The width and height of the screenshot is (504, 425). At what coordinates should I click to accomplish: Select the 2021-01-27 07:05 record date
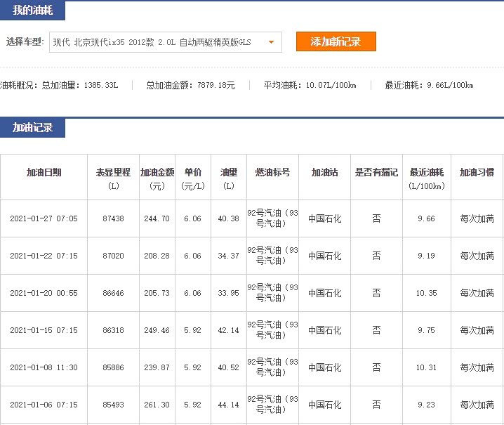[44, 218]
